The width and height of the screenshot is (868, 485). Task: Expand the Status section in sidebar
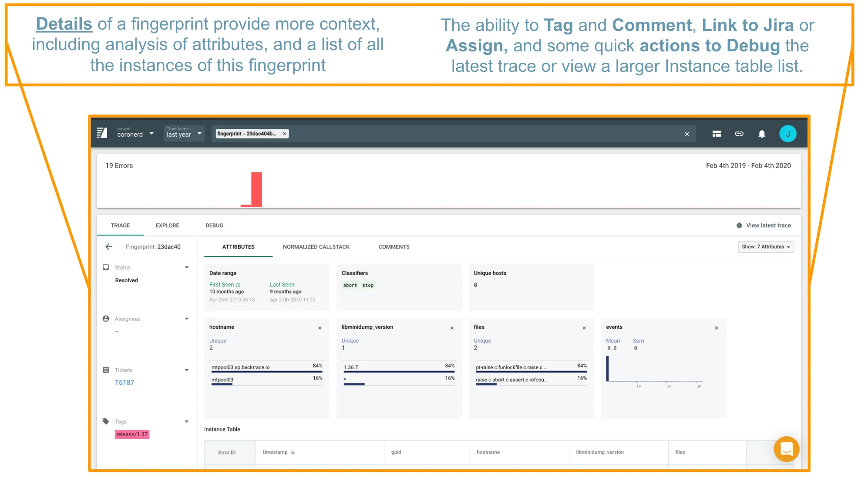point(187,267)
